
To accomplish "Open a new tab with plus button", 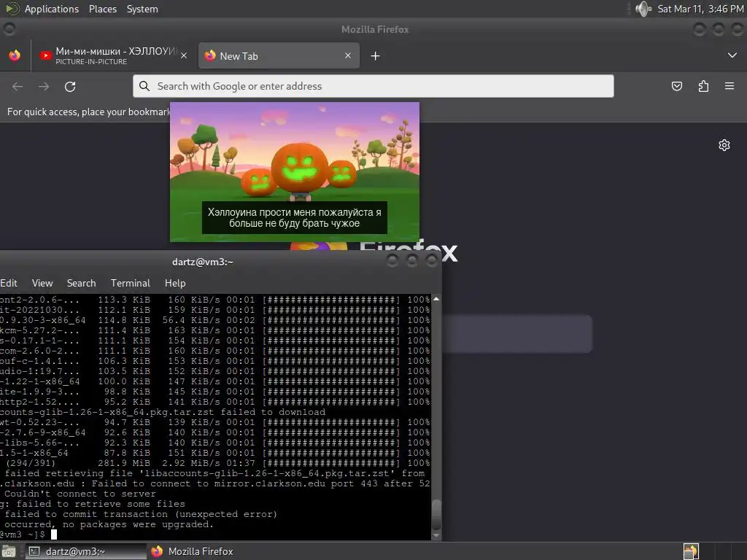I will 376,56.
